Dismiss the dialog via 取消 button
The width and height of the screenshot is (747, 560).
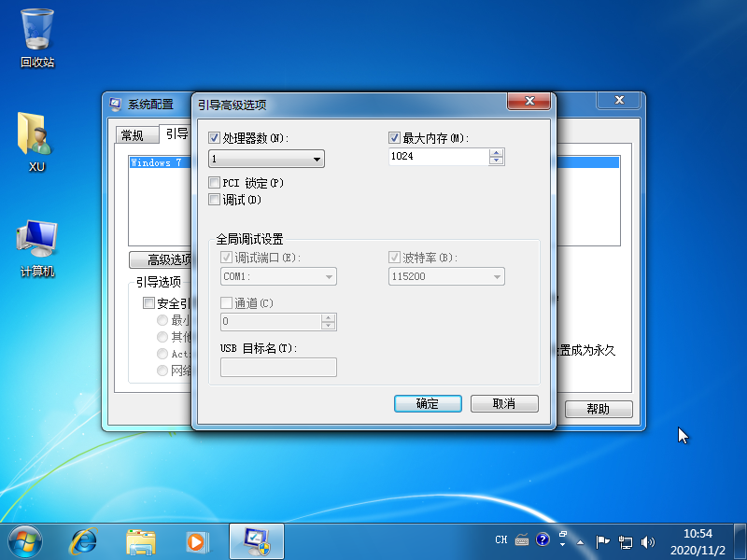tap(504, 403)
